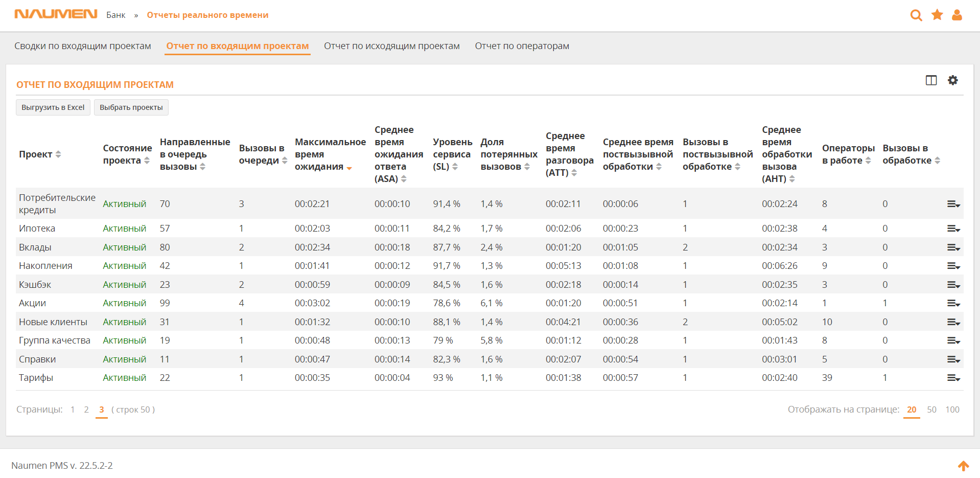
Task: Sort by Доля потерянных вызовов
Action: 509,154
